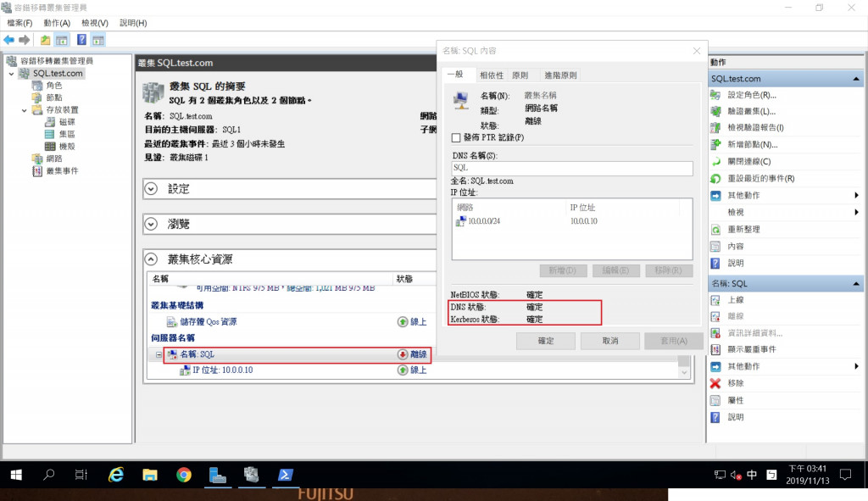868x501 pixels.
Task: Click the Windows Start button
Action: [x=16, y=475]
